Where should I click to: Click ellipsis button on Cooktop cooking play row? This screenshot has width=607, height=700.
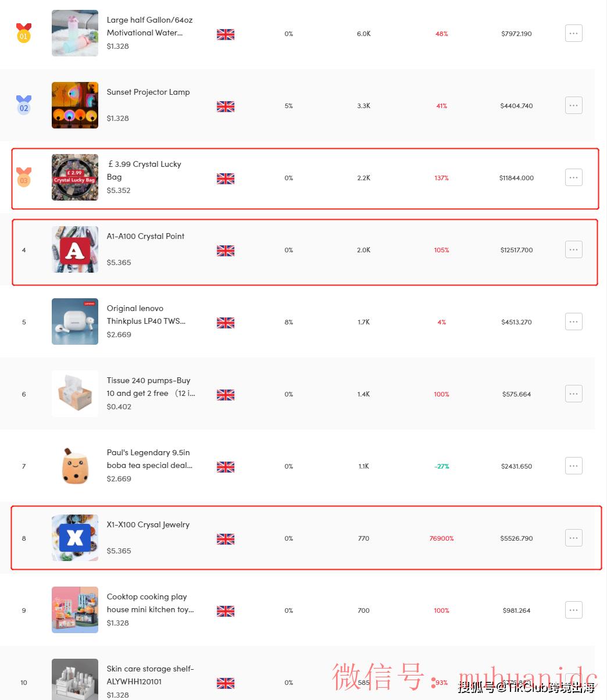point(573,610)
